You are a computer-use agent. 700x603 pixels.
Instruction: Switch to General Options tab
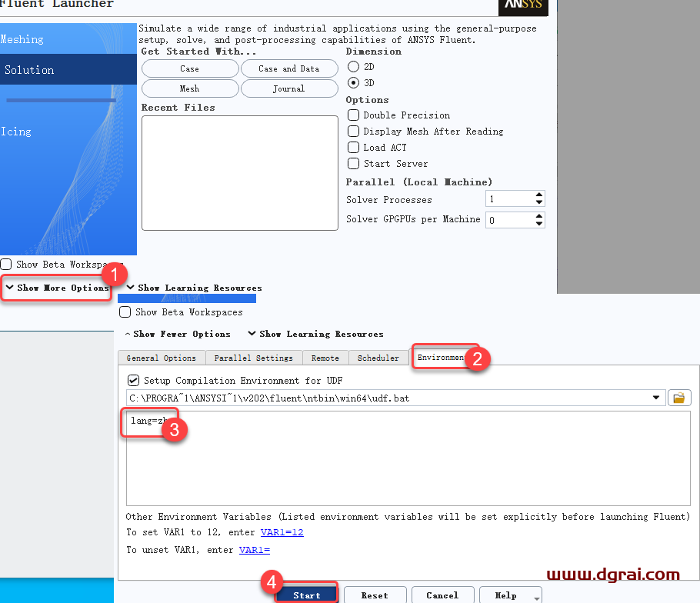tap(162, 358)
